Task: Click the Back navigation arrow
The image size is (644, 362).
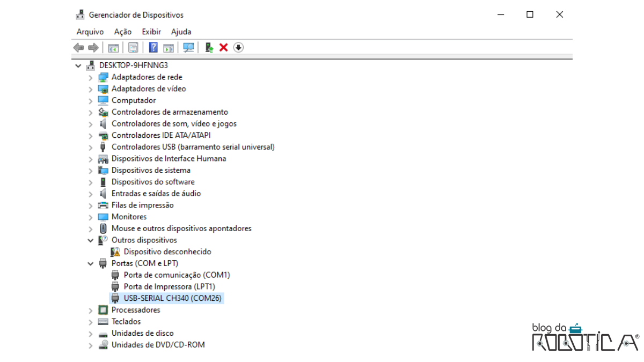Action: coord(78,47)
